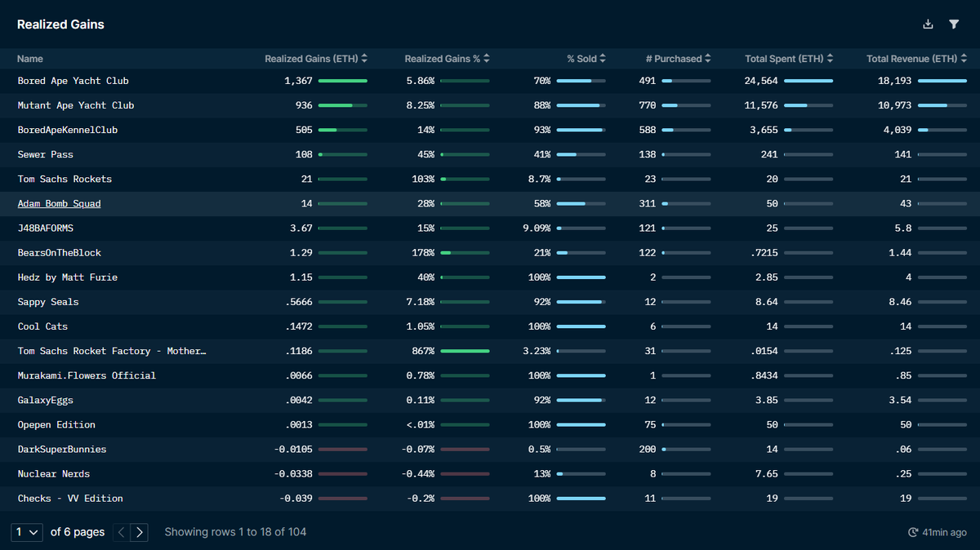Screen dimensions: 980x550
Task: Click the 24,564 total spent value
Action: (x=761, y=81)
